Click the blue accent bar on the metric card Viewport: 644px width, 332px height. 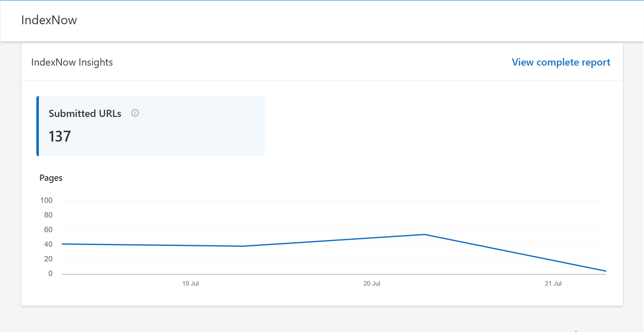coord(38,126)
